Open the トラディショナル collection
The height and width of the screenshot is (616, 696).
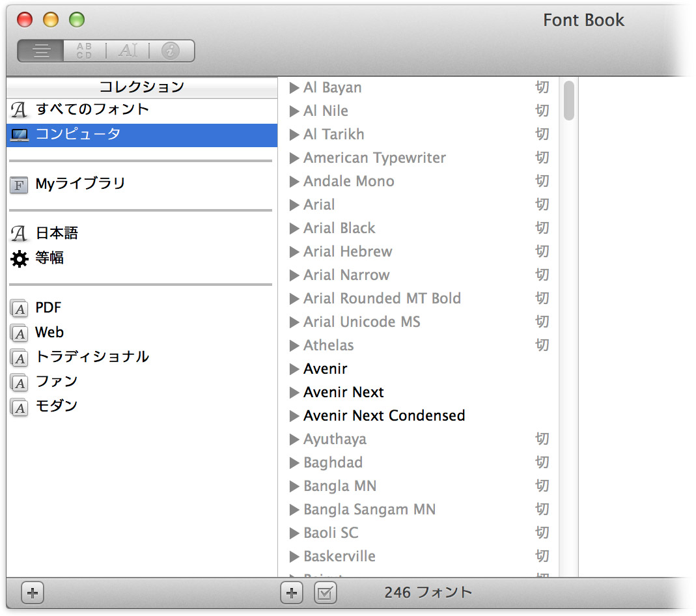coord(142,357)
